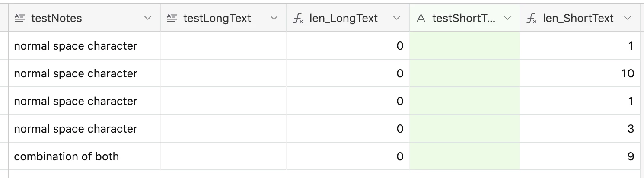Open the testNotes column dropdown arrow
The image size is (644, 178).
(148, 18)
